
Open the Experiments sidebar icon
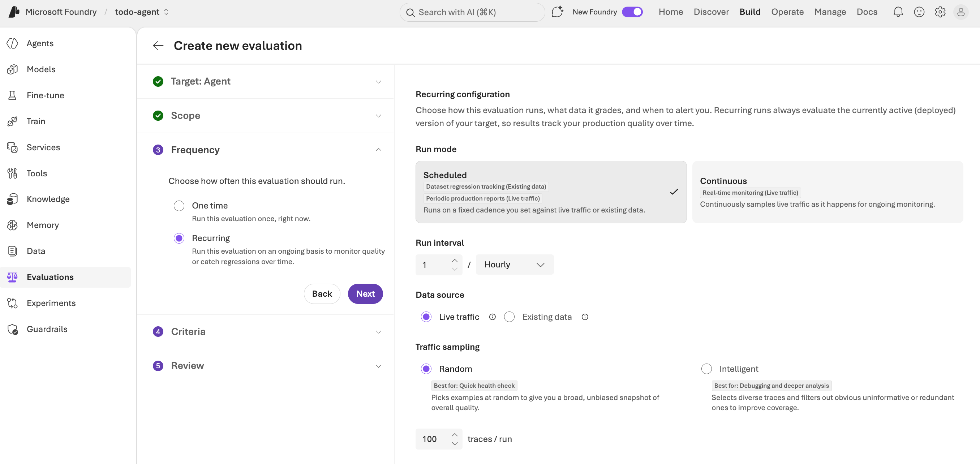pos(12,303)
